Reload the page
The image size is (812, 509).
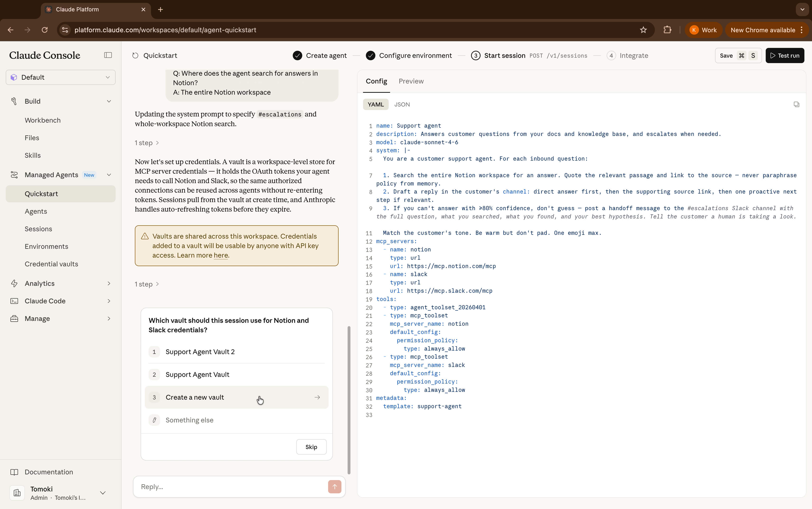[x=45, y=30]
